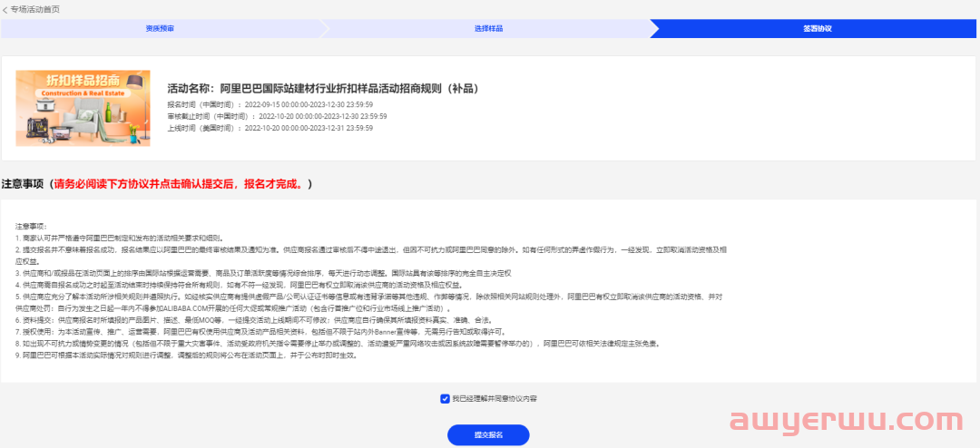Image resolution: width=980 pixels, height=448 pixels.
Task: Open the 资质预审 step tab
Action: pos(160,29)
